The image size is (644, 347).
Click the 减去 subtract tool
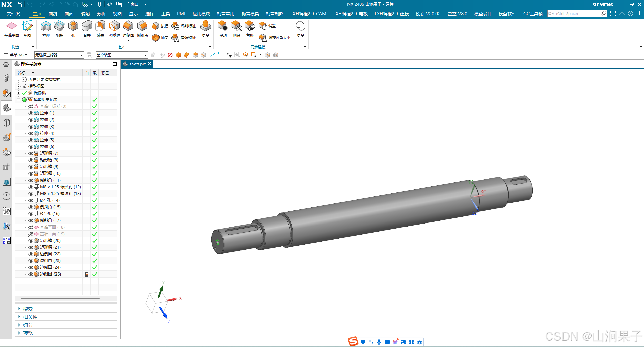100,29
